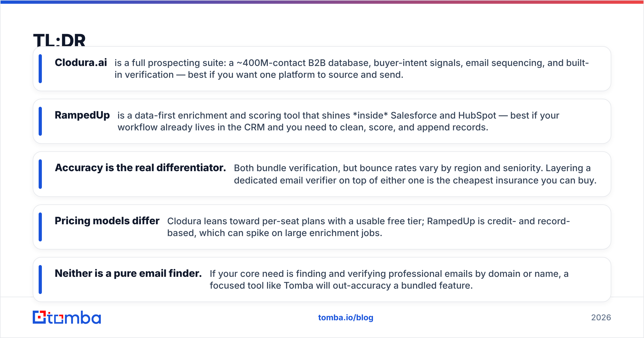644x338 pixels.
Task: Click the RampedUp enrichment description text
Action: [338, 121]
